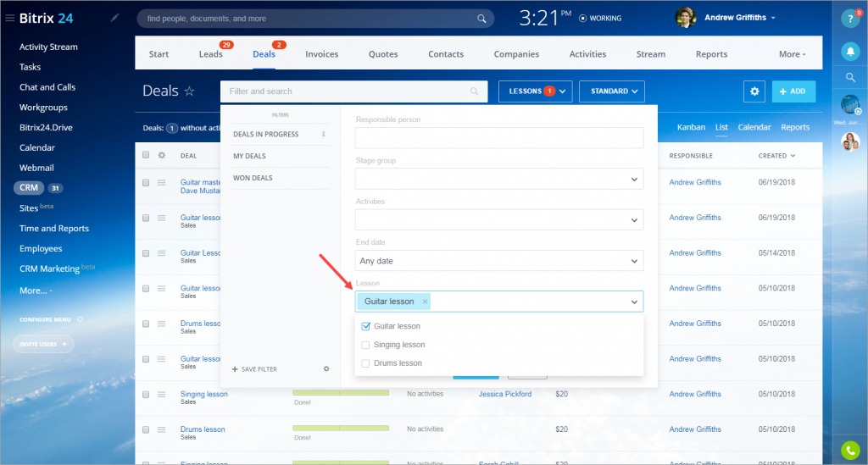The width and height of the screenshot is (868, 465).
Task: Click the filter search magnifier icon
Action: pos(475,91)
